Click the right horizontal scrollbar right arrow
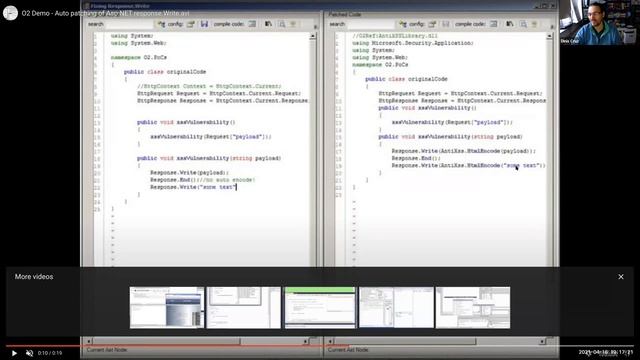The width and height of the screenshot is (640, 360). 542,341
